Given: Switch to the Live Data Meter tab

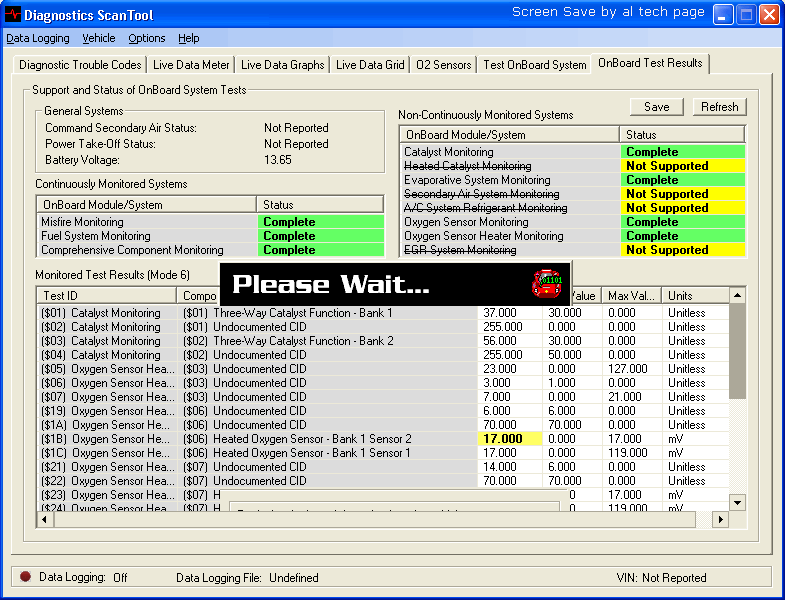Looking at the screenshot, I should 191,65.
